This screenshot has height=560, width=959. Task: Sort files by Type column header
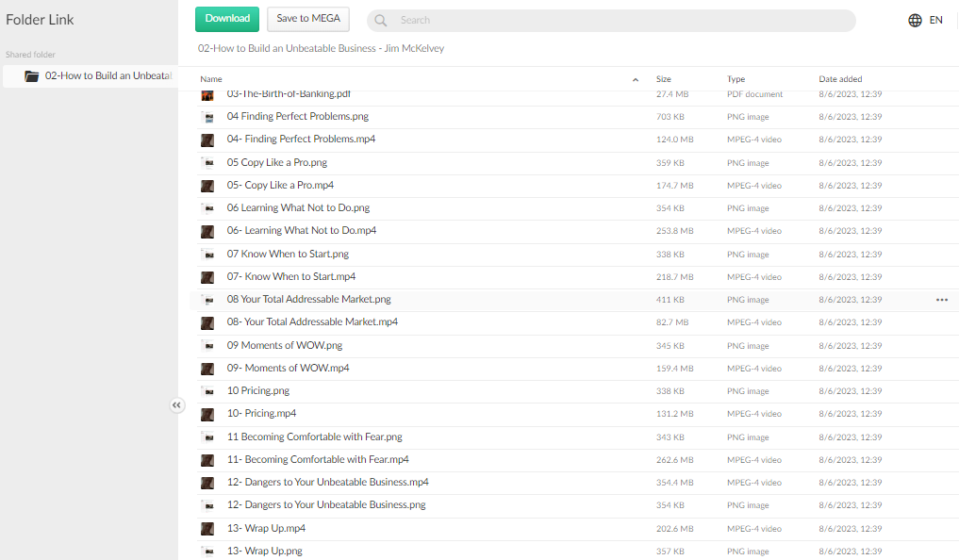tap(736, 79)
